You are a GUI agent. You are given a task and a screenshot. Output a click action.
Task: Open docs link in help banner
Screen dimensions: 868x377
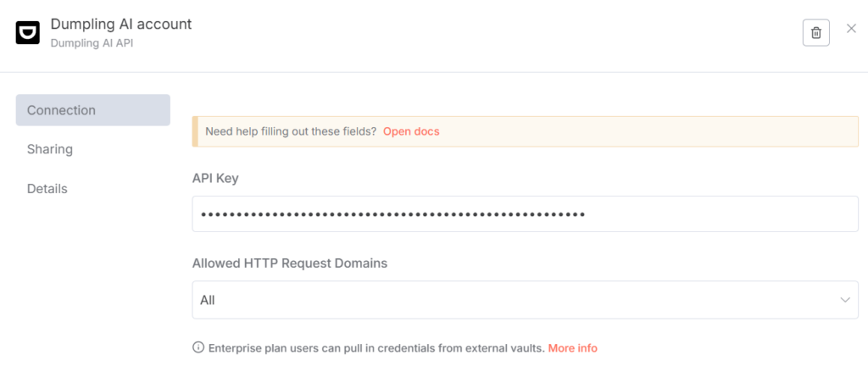pos(411,131)
